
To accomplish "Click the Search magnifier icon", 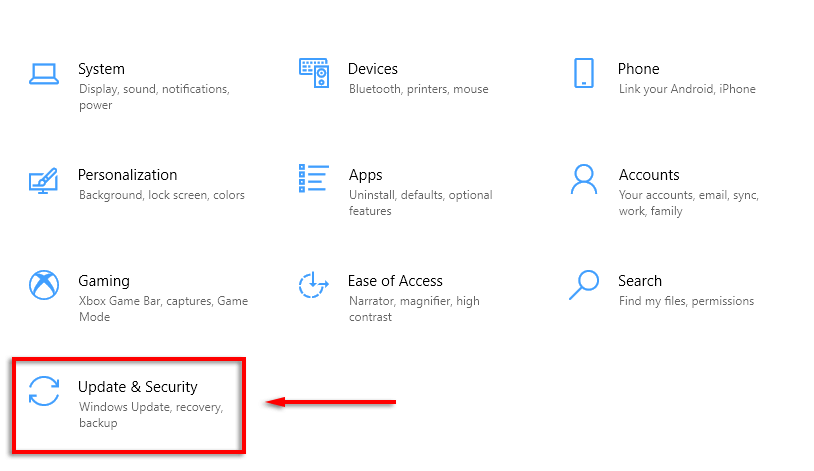I will [x=584, y=285].
